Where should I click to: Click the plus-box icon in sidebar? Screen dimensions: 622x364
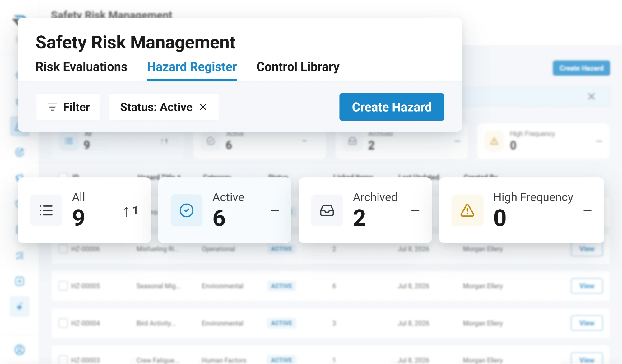[x=20, y=281]
